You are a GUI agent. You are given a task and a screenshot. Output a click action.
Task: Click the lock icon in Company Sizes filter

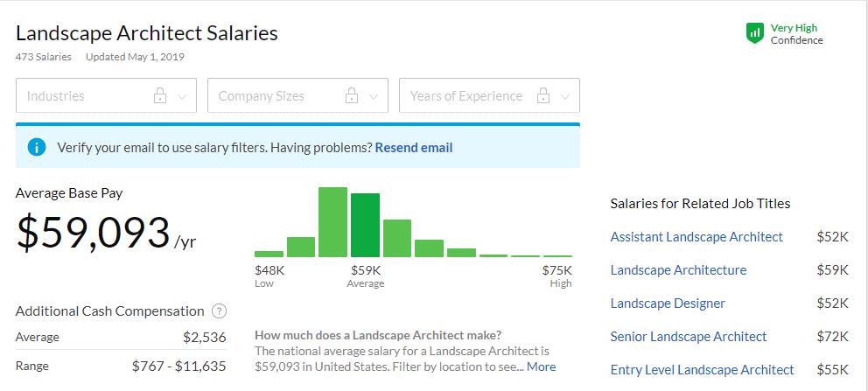point(352,95)
